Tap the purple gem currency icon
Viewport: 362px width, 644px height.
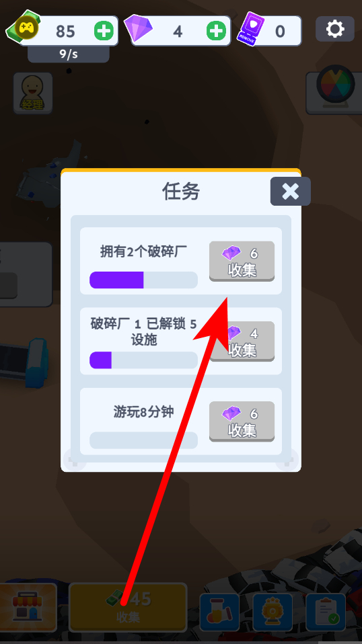[138, 28]
